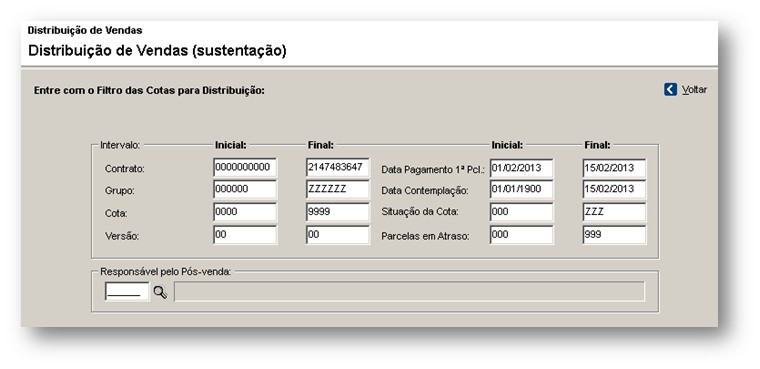
Task: Select the Grupo Inicial field with 000000
Action: (x=245, y=190)
